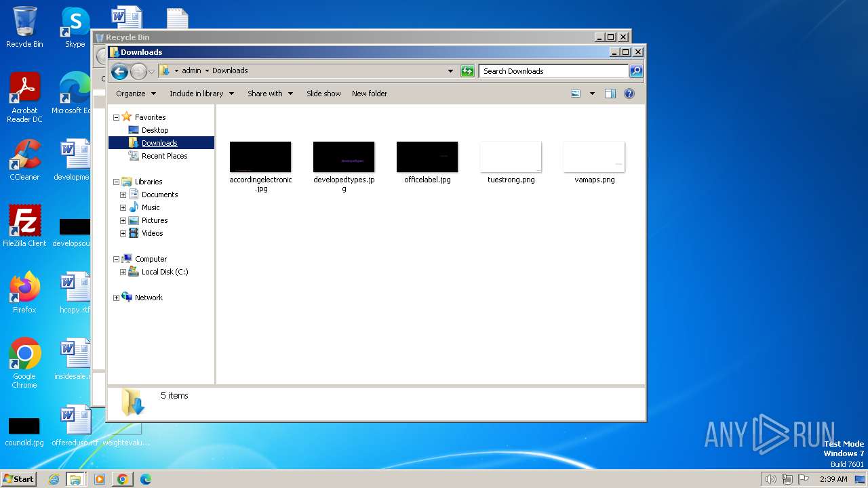The height and width of the screenshot is (488, 868).
Task: Open the Start menu
Action: coord(19,479)
